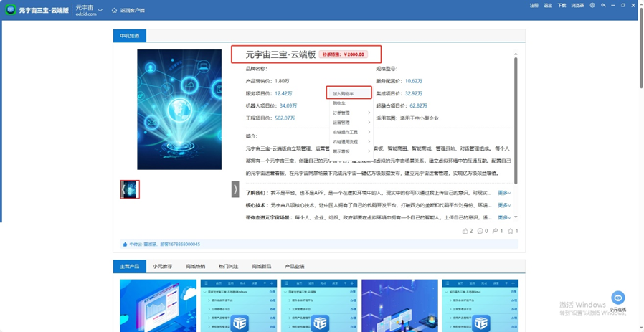Click 机器人项目价 value 34.09万
This screenshot has width=644, height=332.
point(288,105)
